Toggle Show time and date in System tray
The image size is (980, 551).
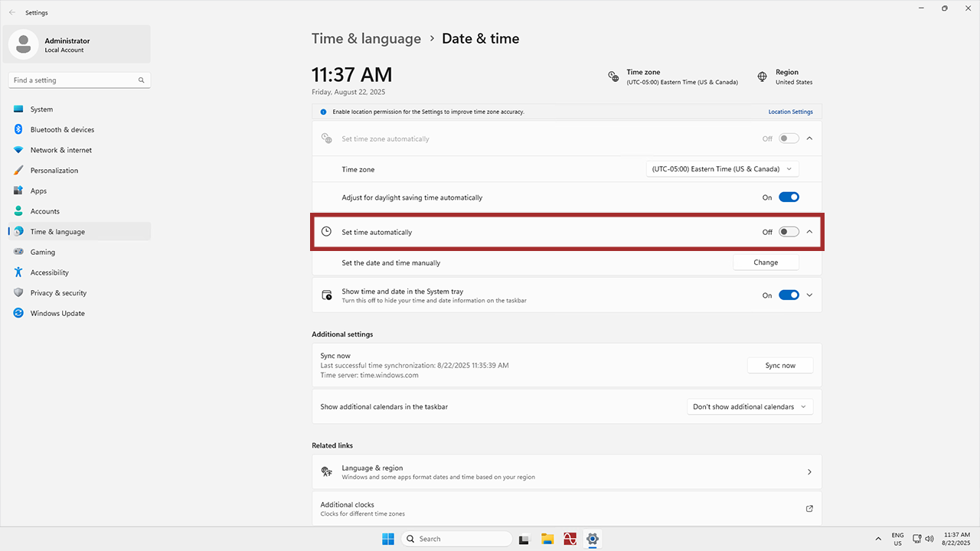[789, 295]
